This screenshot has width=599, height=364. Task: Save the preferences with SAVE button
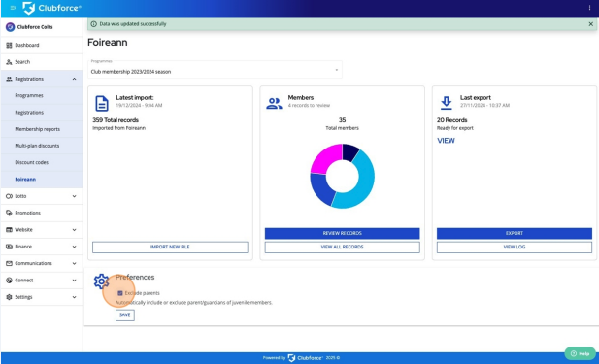pyautogui.click(x=125, y=315)
